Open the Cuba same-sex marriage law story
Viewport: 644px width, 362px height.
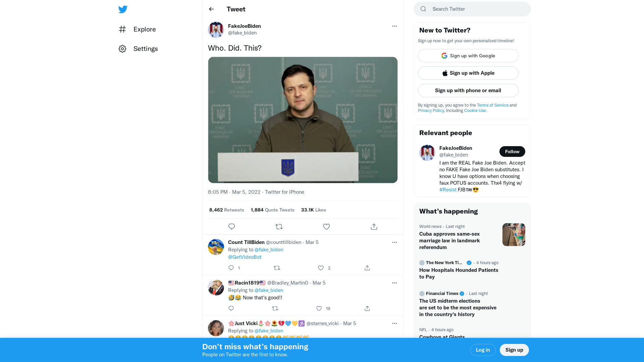pyautogui.click(x=449, y=241)
